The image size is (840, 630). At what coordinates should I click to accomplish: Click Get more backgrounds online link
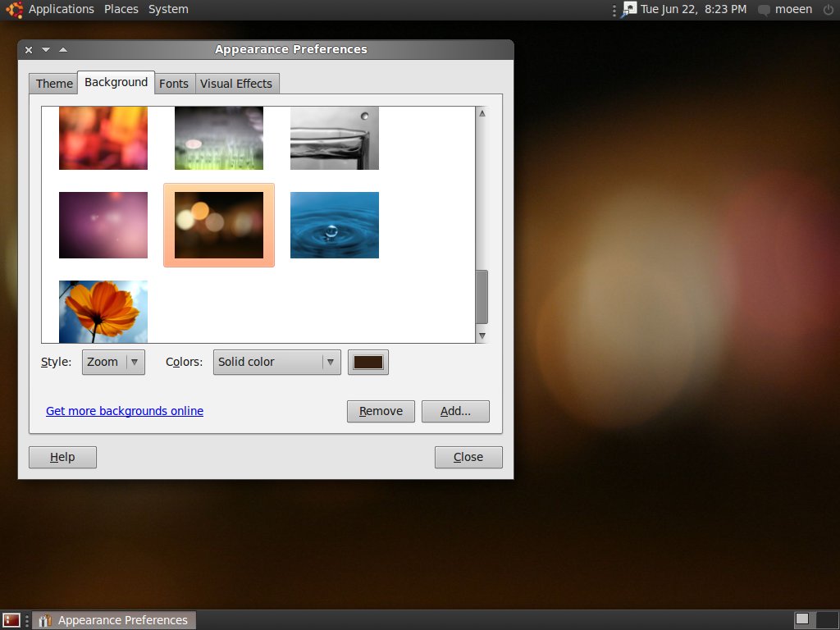pos(125,411)
